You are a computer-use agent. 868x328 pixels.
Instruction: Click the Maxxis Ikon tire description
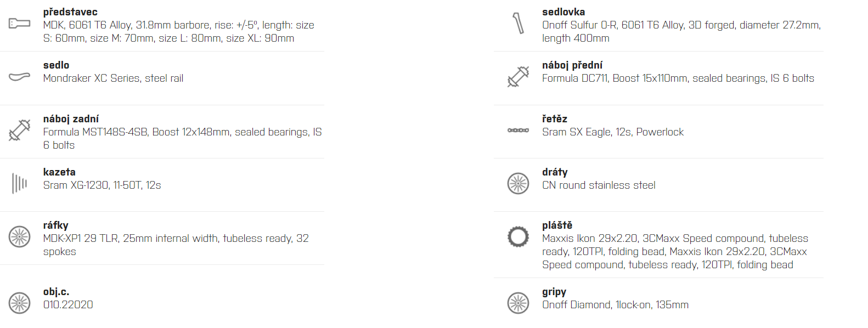click(675, 252)
